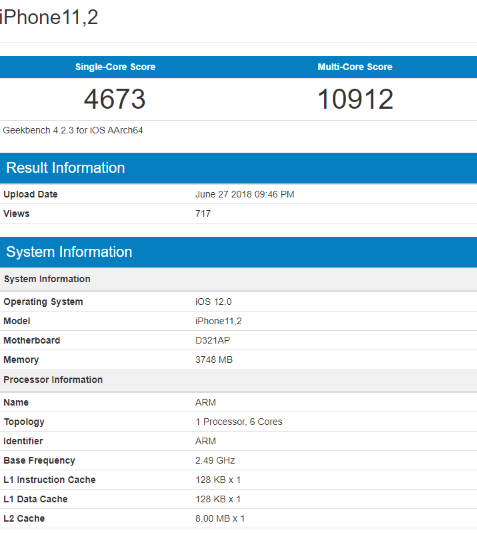Click the L2 Cache label
477x533 pixels.
tap(24, 518)
